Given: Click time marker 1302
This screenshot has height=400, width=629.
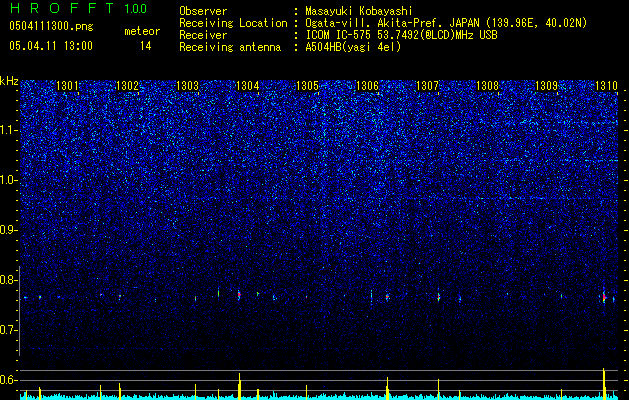Looking at the screenshot, I should (127, 86).
